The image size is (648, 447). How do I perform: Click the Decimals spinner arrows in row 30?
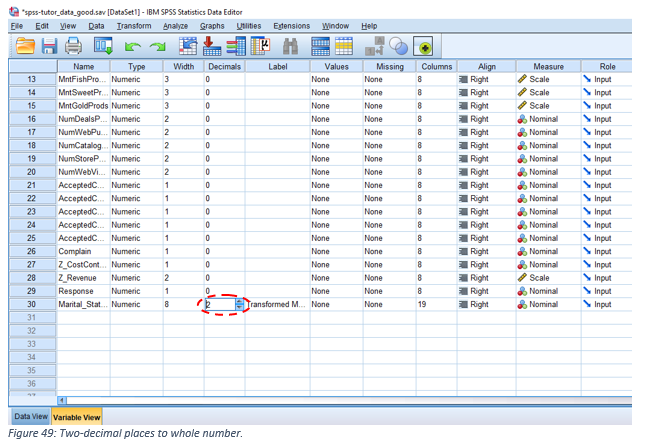(239, 304)
